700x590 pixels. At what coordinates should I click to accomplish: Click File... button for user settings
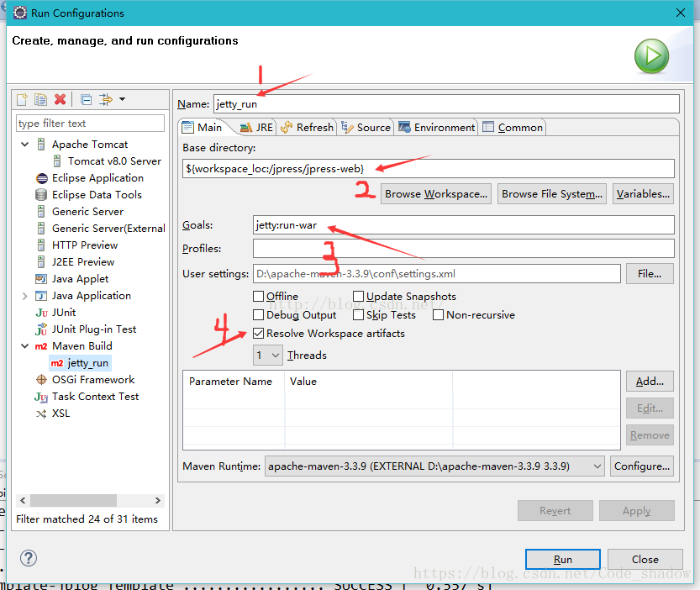(650, 274)
